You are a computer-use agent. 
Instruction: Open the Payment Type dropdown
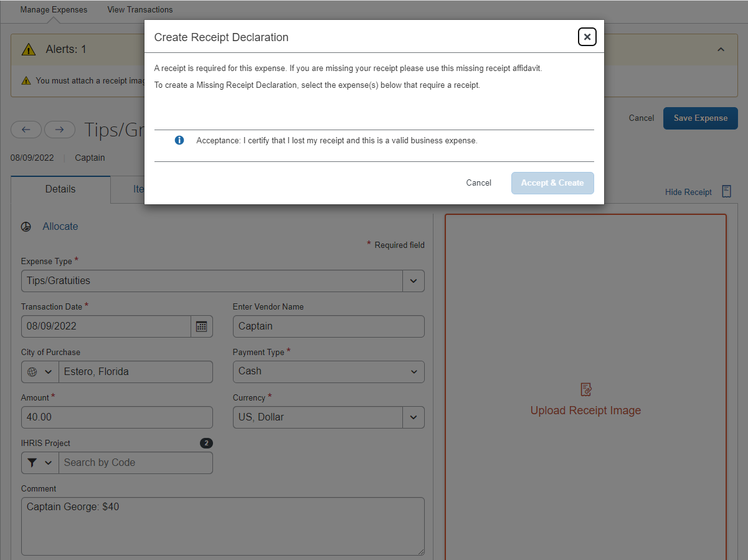(x=414, y=372)
